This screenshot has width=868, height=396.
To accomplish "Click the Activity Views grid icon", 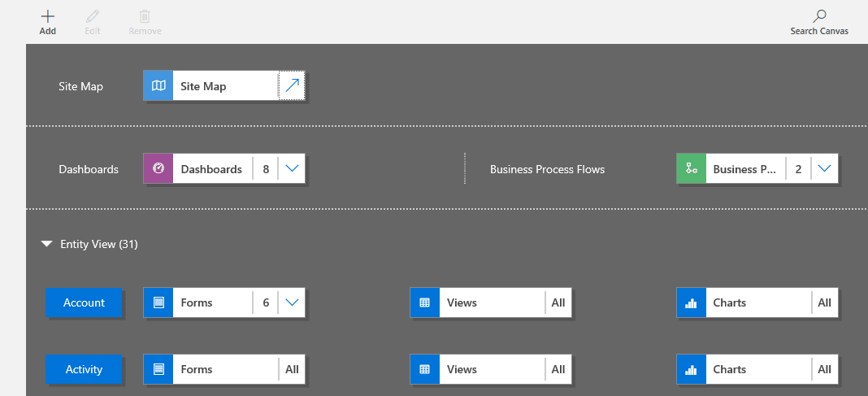I will click(x=425, y=369).
